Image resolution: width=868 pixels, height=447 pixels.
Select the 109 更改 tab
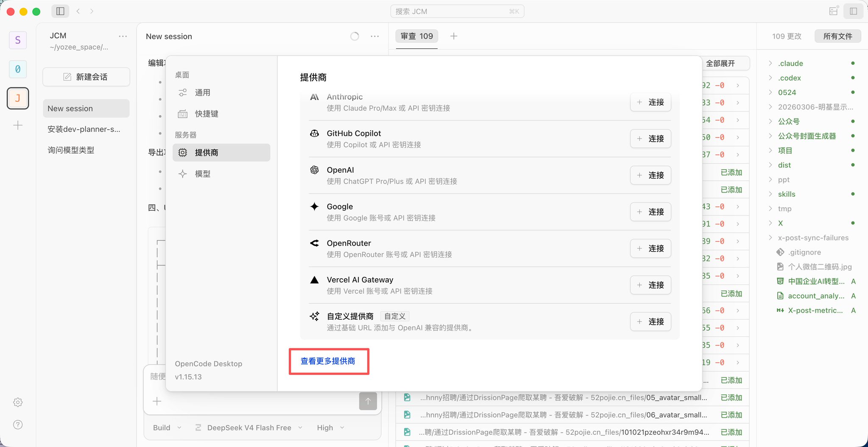point(787,36)
